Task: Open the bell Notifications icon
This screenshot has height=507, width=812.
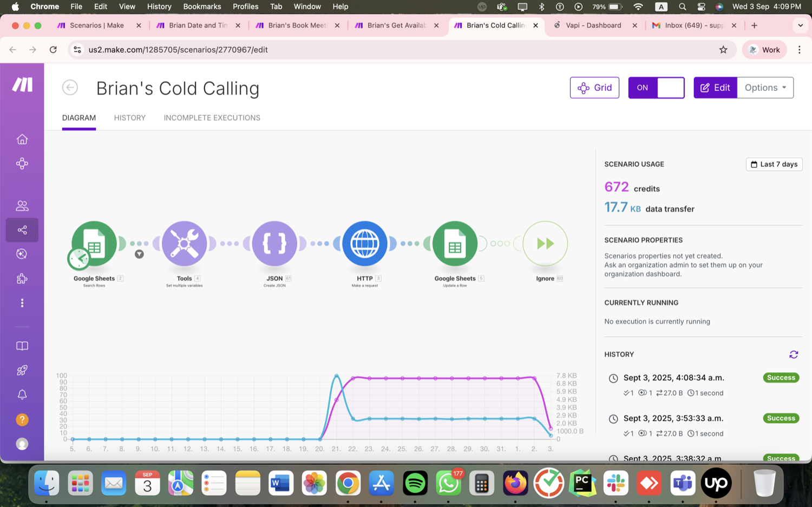Action: coord(22,394)
